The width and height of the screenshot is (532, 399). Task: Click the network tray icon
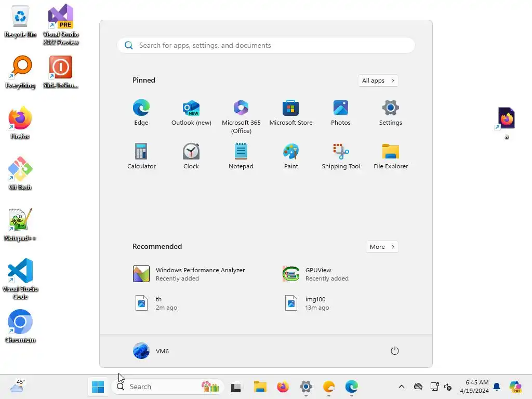(x=434, y=387)
